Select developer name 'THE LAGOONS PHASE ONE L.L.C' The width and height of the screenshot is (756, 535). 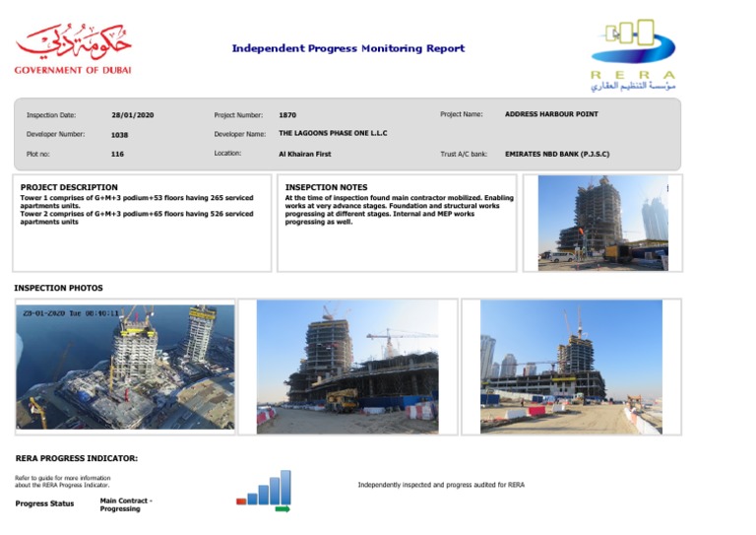333,133
